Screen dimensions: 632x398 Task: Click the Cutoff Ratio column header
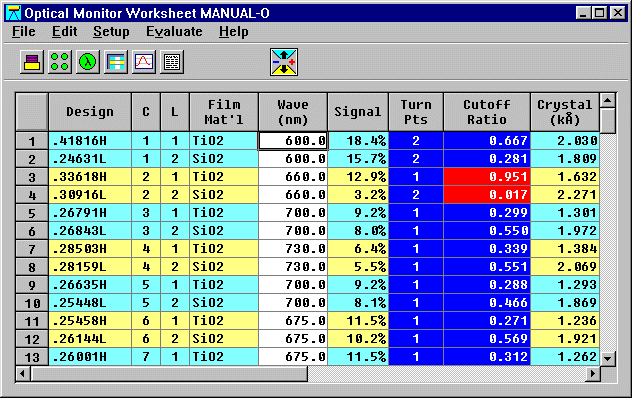pos(487,112)
